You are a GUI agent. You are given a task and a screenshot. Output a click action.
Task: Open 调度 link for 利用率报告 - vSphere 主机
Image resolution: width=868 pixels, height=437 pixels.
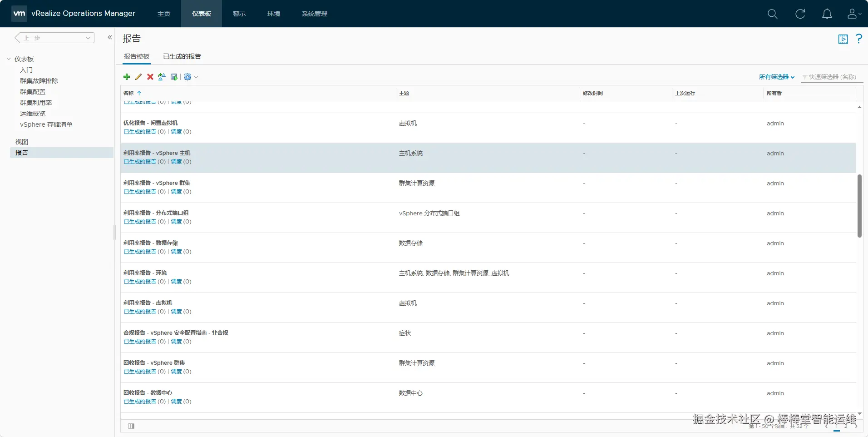(176, 162)
